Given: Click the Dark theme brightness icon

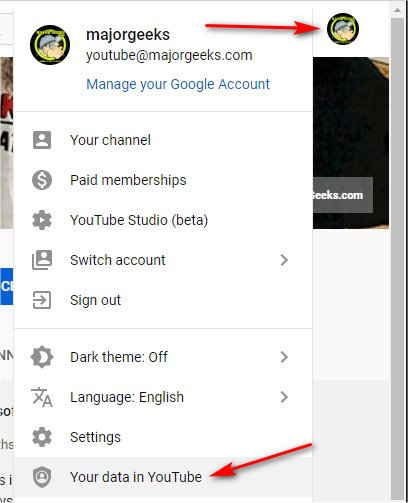Looking at the screenshot, I should pyautogui.click(x=42, y=357).
